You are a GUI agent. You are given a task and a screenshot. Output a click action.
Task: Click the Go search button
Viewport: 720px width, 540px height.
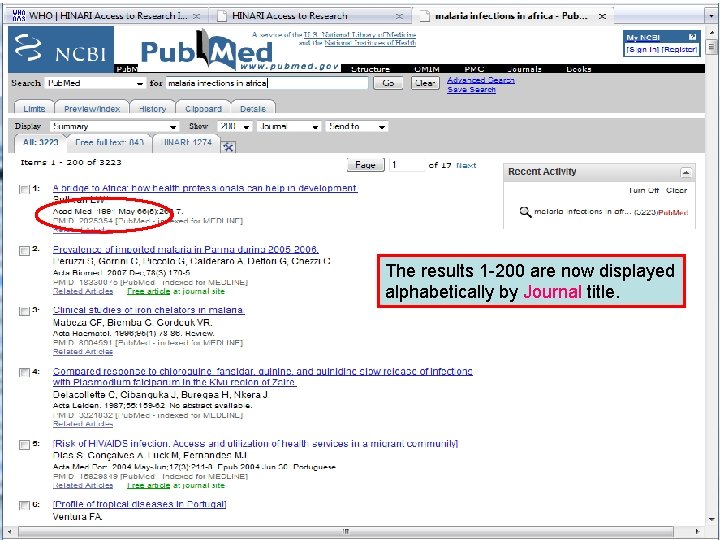click(388, 83)
